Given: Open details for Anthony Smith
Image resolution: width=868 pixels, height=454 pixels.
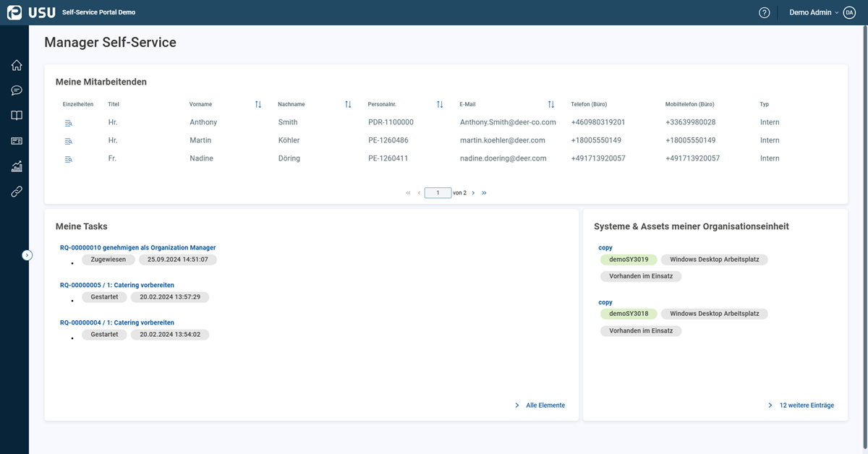Looking at the screenshot, I should [x=69, y=123].
